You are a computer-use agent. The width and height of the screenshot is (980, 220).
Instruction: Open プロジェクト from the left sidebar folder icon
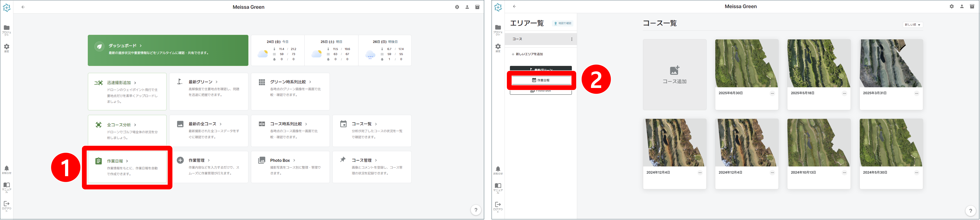pos(7,28)
